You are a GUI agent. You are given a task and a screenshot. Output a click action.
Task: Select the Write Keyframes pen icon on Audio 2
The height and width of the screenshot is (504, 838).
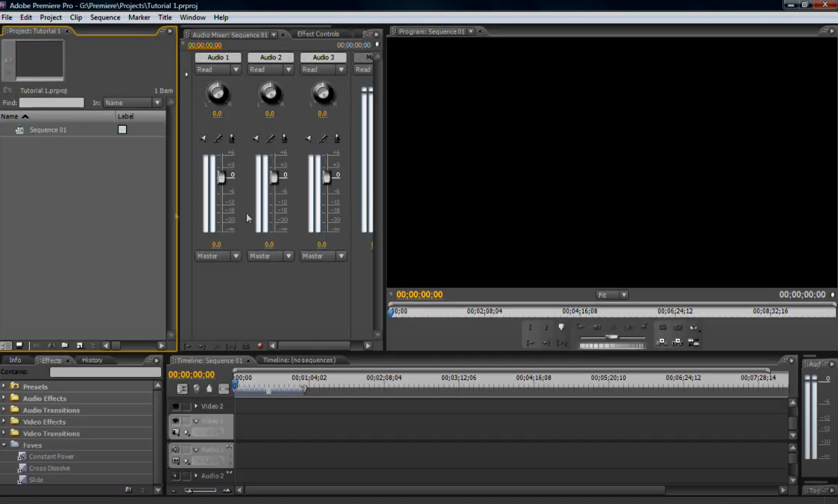point(270,138)
